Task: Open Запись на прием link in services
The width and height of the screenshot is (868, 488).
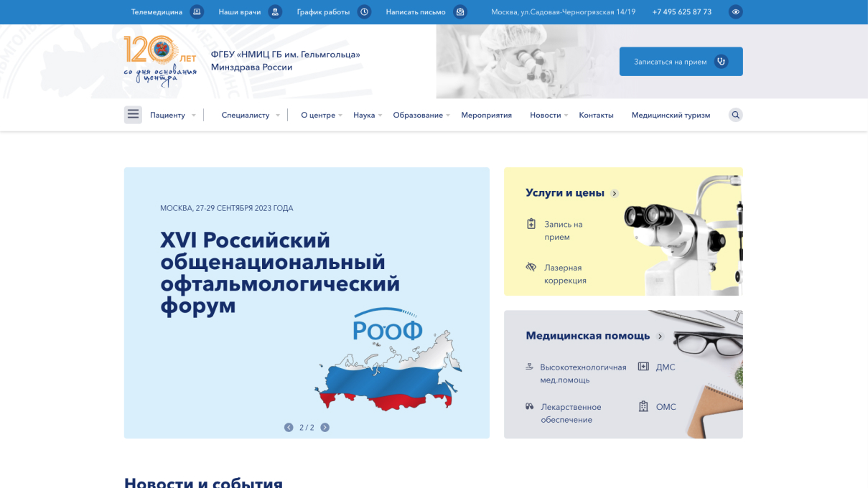Action: (x=564, y=230)
